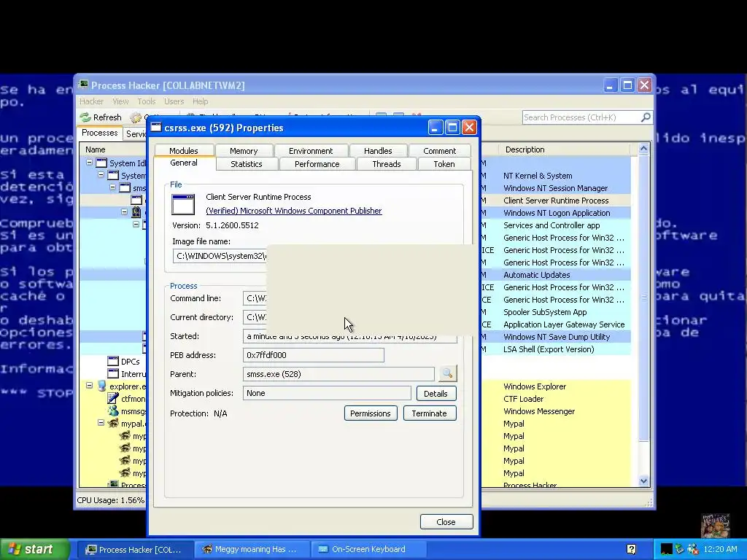Switch to the Performance tab
Image resolution: width=747 pixels, height=560 pixels.
317,164
